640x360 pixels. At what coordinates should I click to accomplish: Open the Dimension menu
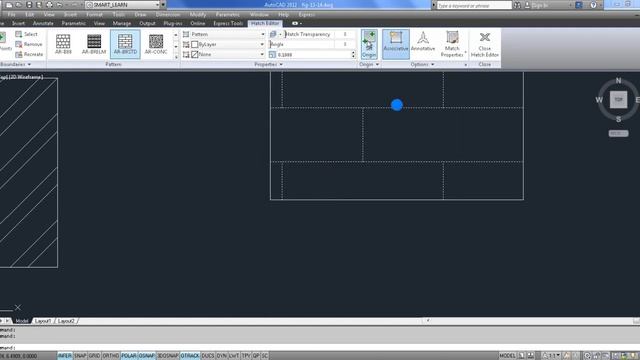click(167, 14)
